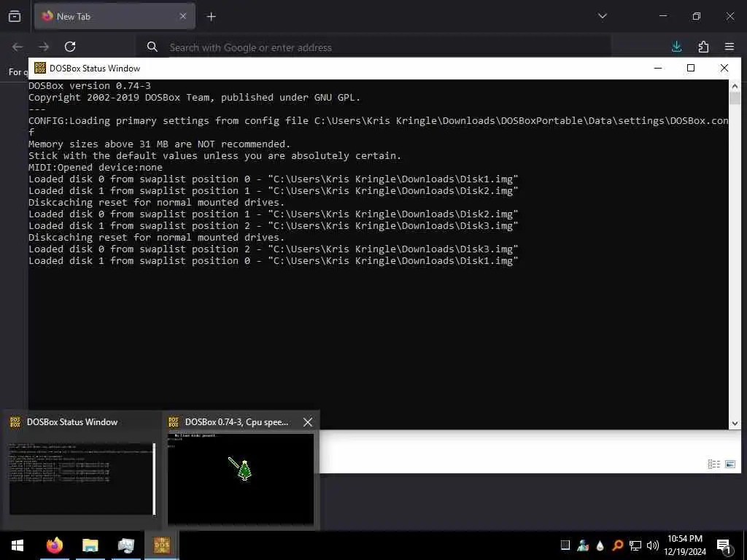
Task: Click the water droplet tray icon
Action: click(x=600, y=545)
